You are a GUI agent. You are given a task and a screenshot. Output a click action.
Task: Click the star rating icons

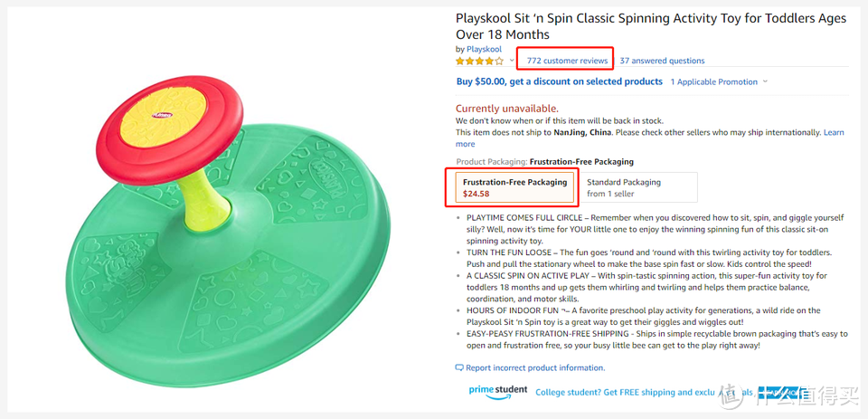(x=479, y=61)
